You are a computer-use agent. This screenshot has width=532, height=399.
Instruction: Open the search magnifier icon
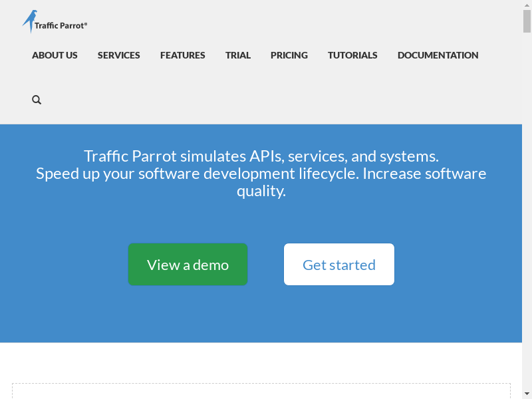[37, 100]
